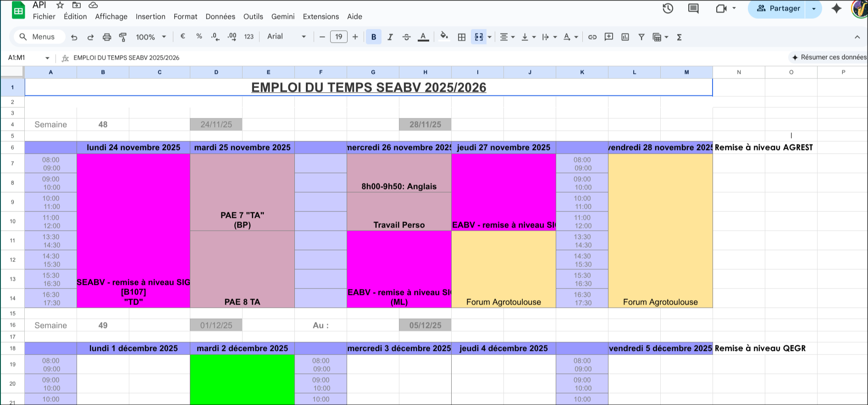Image resolution: width=868 pixels, height=405 pixels.
Task: Click the font size field showing 19
Action: click(339, 37)
